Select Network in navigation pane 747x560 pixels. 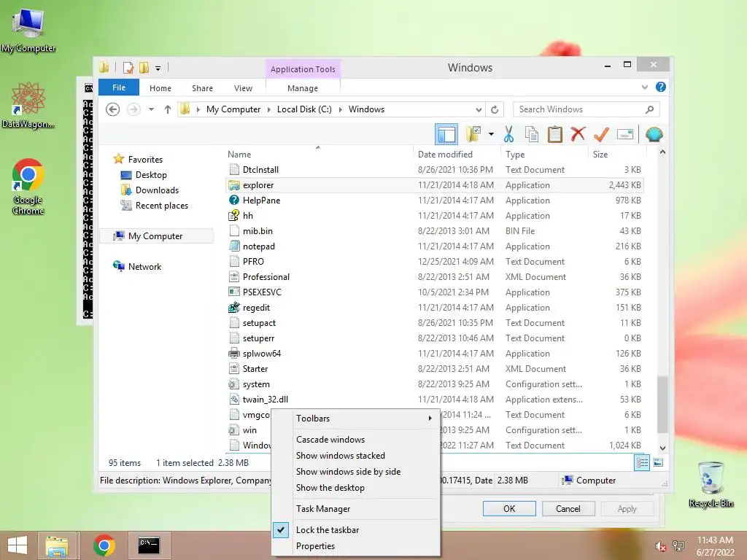(144, 267)
